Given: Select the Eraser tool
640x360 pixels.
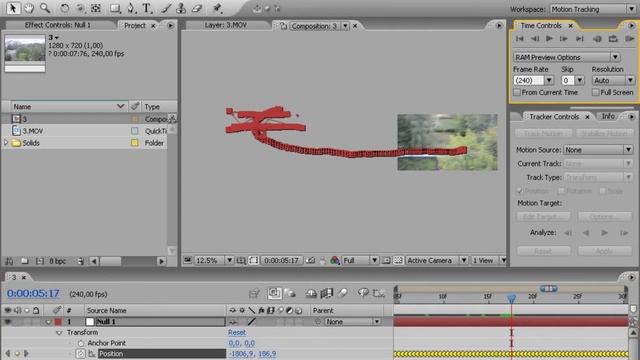Looking at the screenshot, I should tap(197, 8).
